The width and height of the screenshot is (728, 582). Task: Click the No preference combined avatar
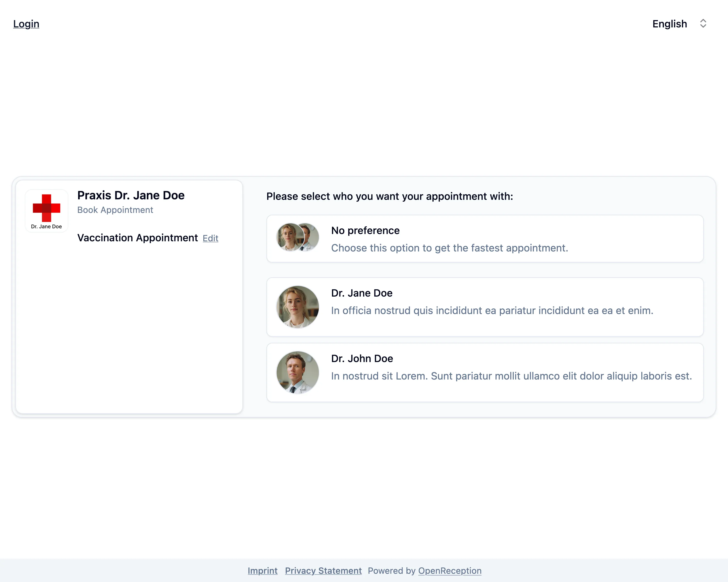tap(298, 237)
